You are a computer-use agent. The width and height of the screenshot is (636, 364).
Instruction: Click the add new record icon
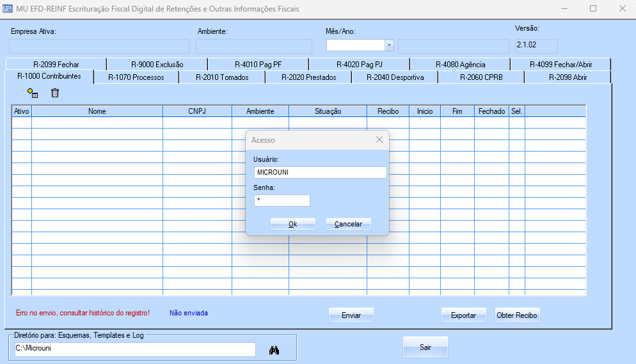pos(33,93)
